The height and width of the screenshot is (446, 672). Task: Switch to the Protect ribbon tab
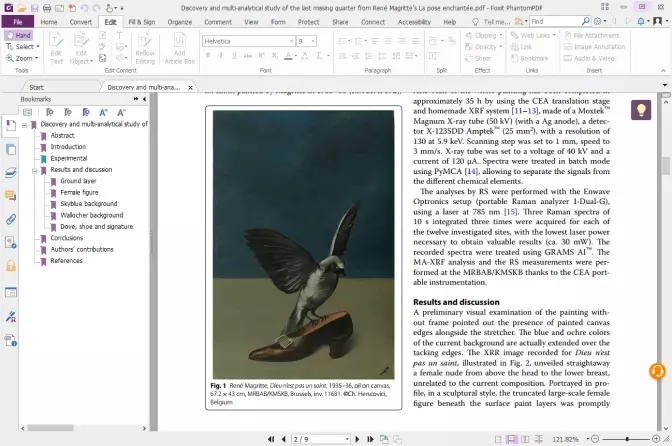coord(309,22)
